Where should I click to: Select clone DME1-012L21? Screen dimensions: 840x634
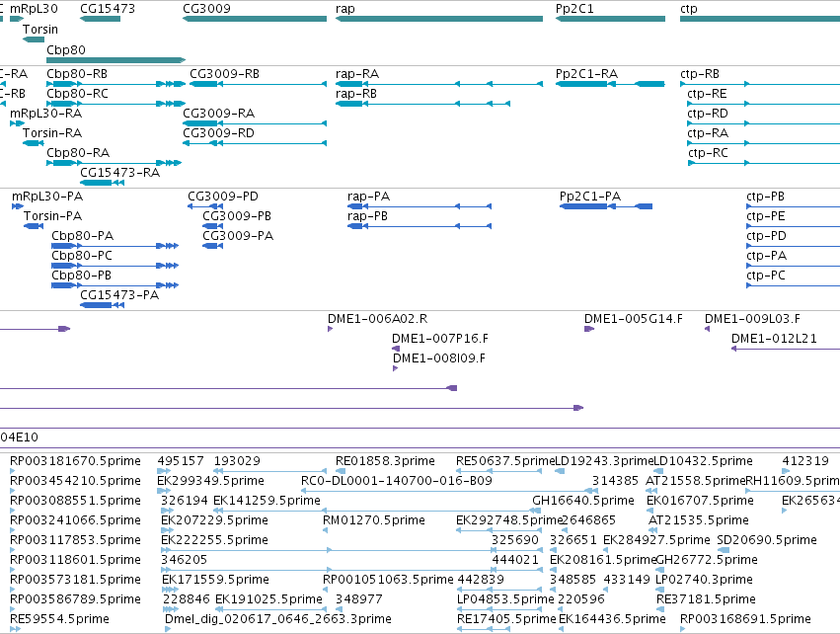coord(786,349)
